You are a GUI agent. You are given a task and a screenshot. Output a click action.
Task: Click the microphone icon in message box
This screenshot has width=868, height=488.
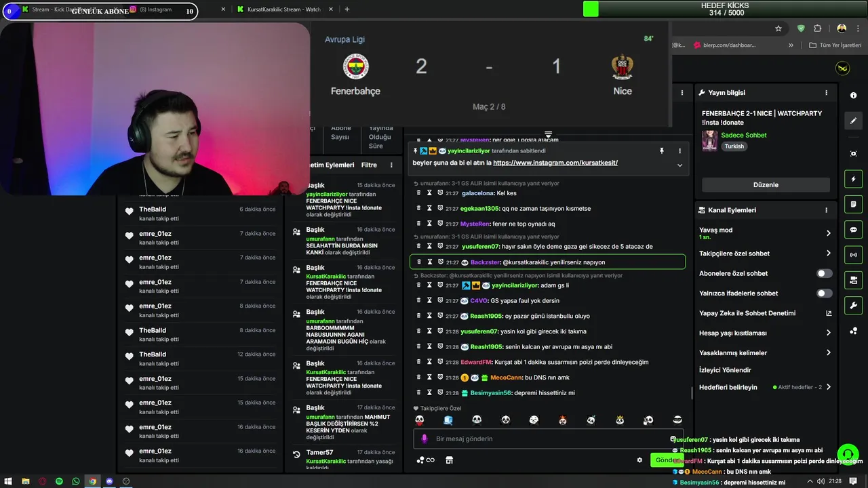[425, 439]
